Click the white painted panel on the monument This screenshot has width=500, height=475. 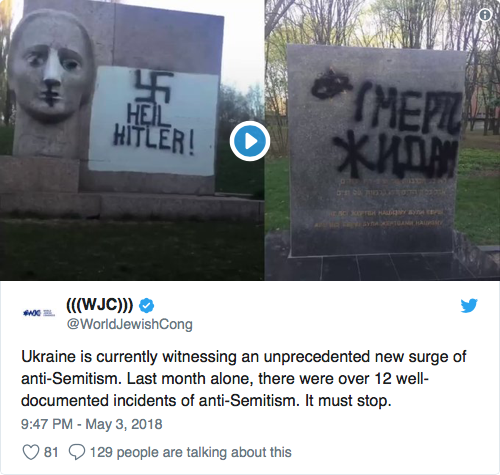(153, 120)
